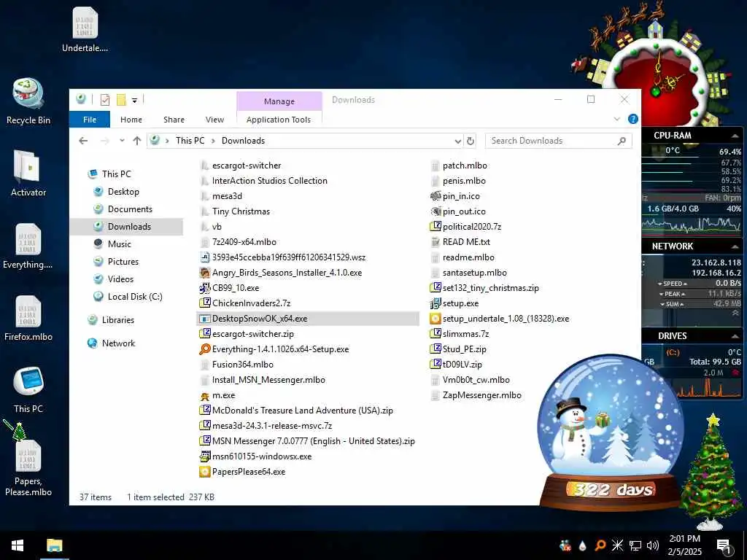The height and width of the screenshot is (560, 747).
Task: Select msn610155-windowsx.exe file icon
Action: tap(205, 456)
